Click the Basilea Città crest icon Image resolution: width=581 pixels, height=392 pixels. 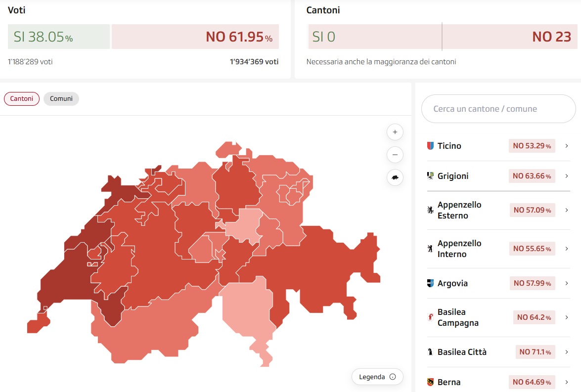point(430,352)
